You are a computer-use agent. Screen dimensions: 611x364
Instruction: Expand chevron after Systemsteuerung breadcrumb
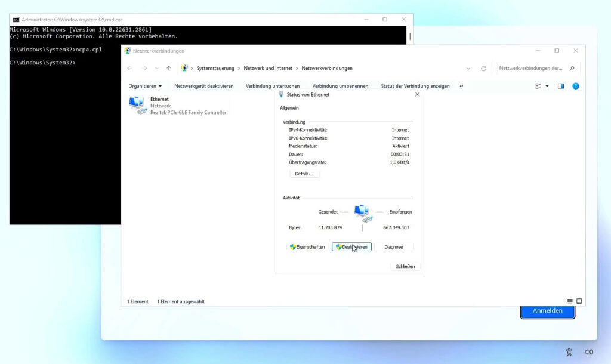point(239,68)
